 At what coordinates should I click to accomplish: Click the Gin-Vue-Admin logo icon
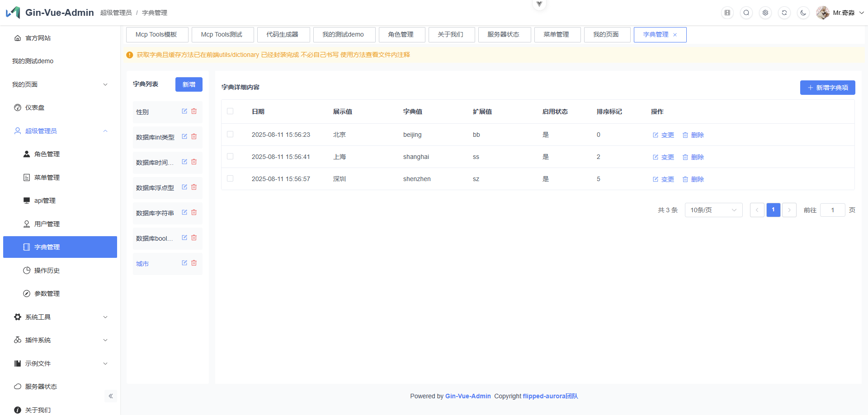tap(13, 12)
